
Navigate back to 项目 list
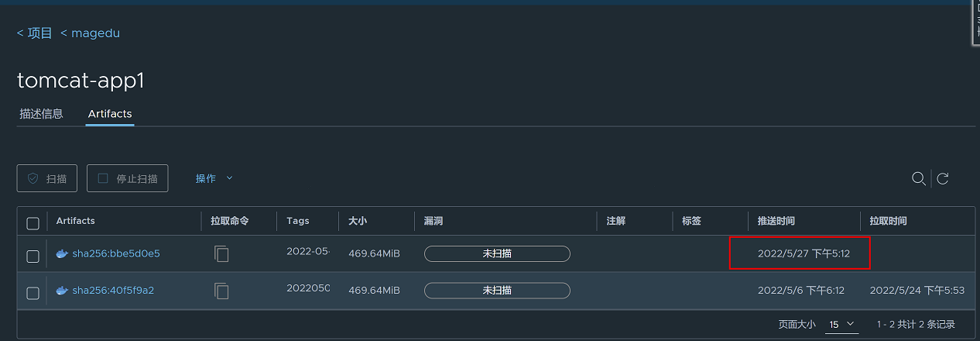35,33
